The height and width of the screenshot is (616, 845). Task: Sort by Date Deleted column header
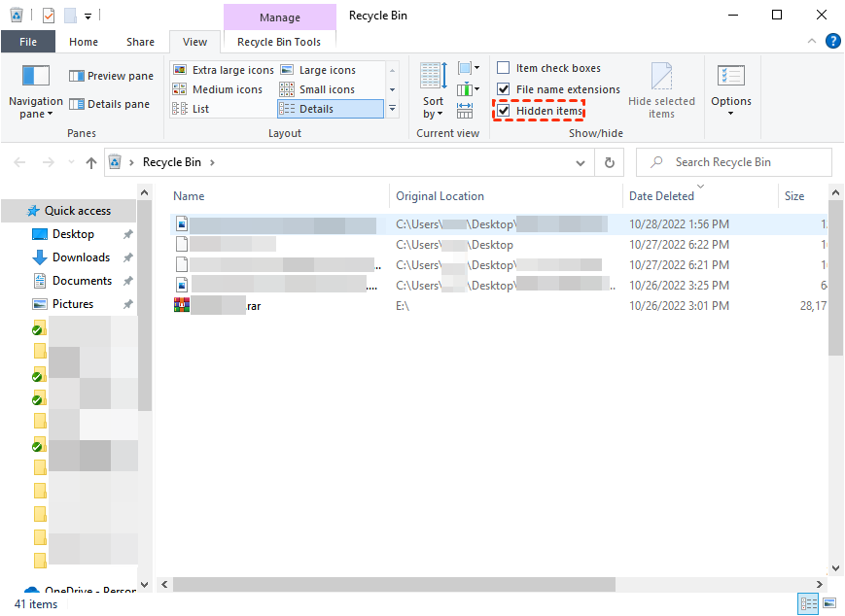coord(661,196)
